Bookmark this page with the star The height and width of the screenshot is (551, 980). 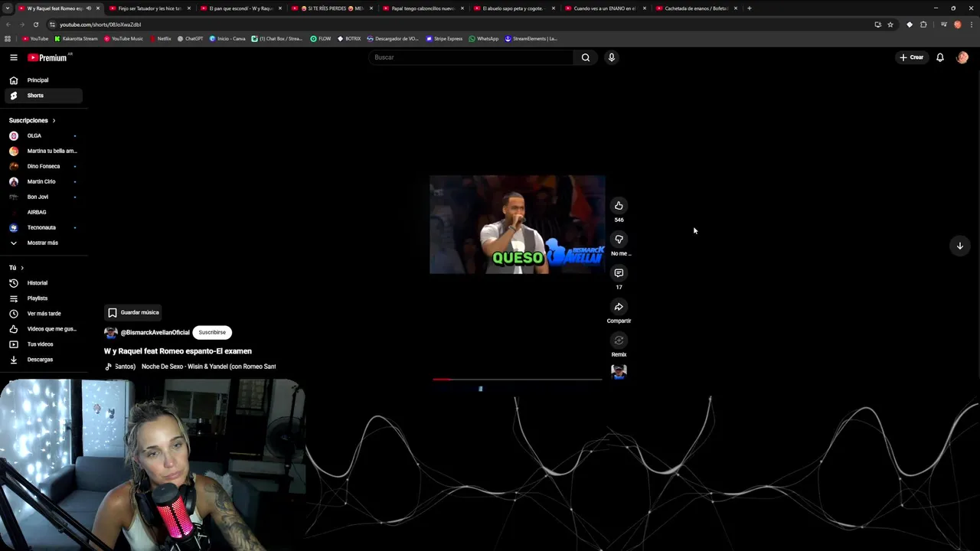click(890, 24)
